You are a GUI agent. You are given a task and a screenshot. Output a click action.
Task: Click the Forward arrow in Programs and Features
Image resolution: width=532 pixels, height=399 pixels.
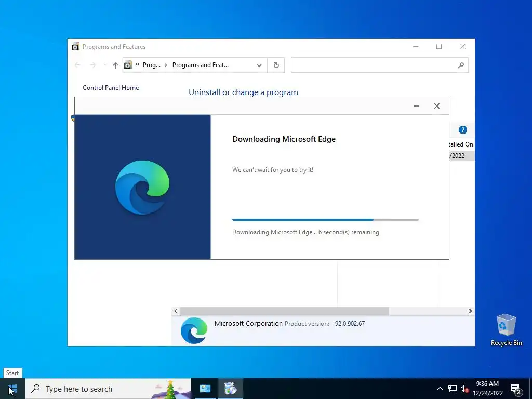(92, 65)
